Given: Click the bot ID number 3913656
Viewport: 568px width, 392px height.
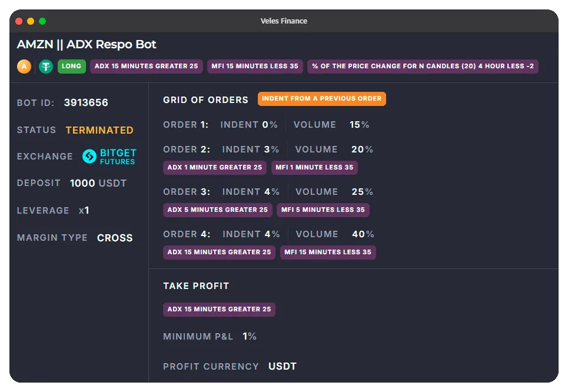Looking at the screenshot, I should click(x=86, y=103).
